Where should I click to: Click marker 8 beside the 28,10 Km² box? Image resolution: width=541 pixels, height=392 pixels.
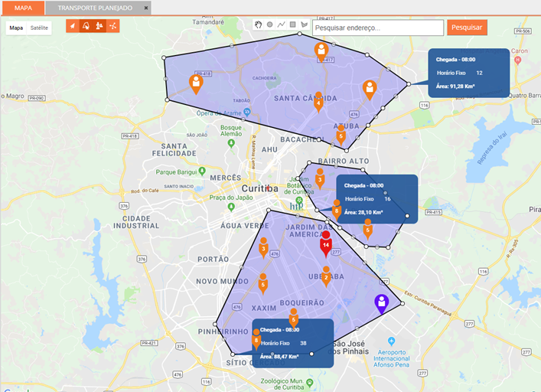click(x=337, y=210)
